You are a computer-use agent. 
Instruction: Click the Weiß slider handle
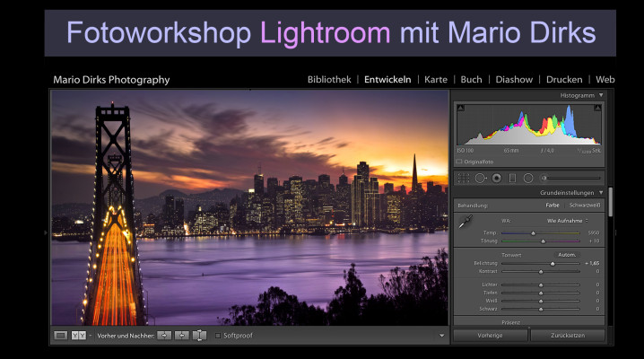coord(541,302)
